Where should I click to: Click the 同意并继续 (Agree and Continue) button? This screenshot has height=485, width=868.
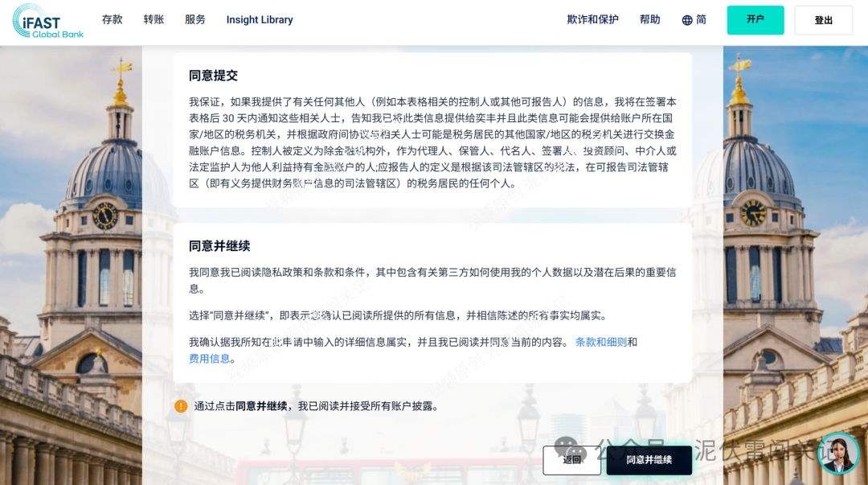point(649,461)
